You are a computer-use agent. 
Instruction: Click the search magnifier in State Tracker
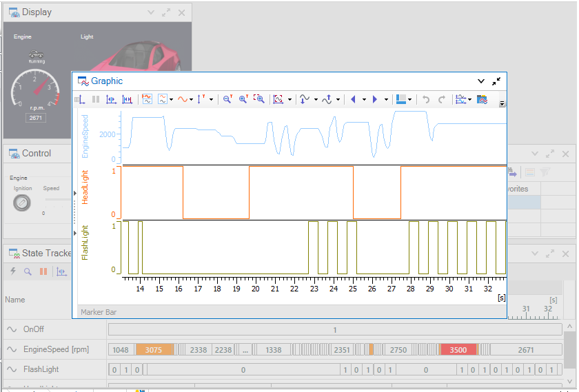pyautogui.click(x=28, y=271)
